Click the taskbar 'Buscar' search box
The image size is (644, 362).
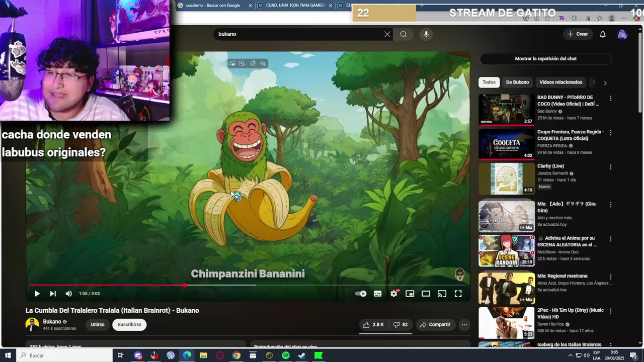[64, 355]
